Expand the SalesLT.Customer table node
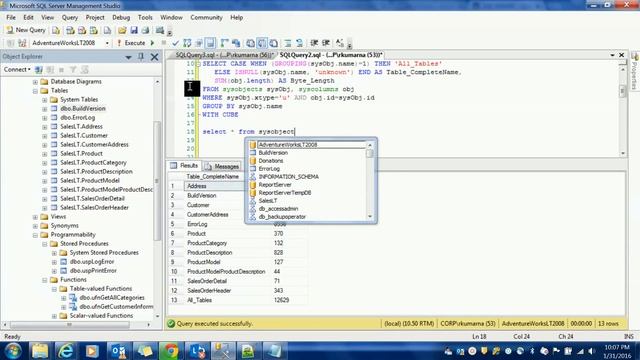 (x=45, y=136)
